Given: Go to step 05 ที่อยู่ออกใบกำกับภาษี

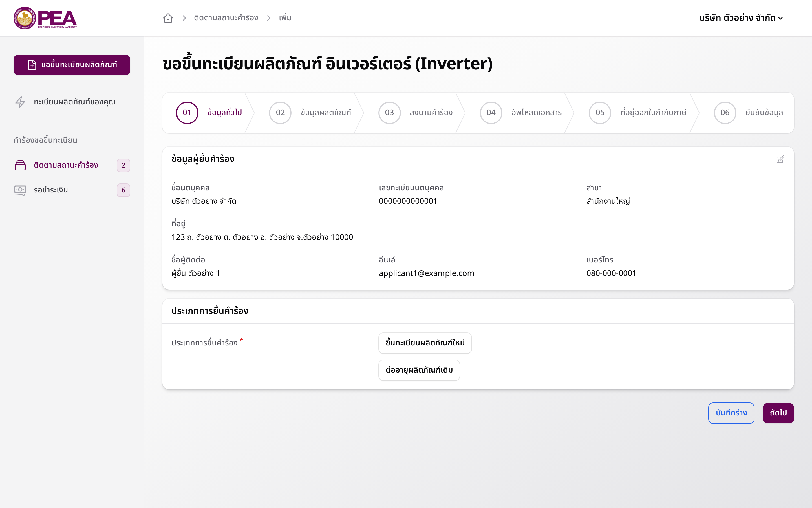Looking at the screenshot, I should pos(637,113).
